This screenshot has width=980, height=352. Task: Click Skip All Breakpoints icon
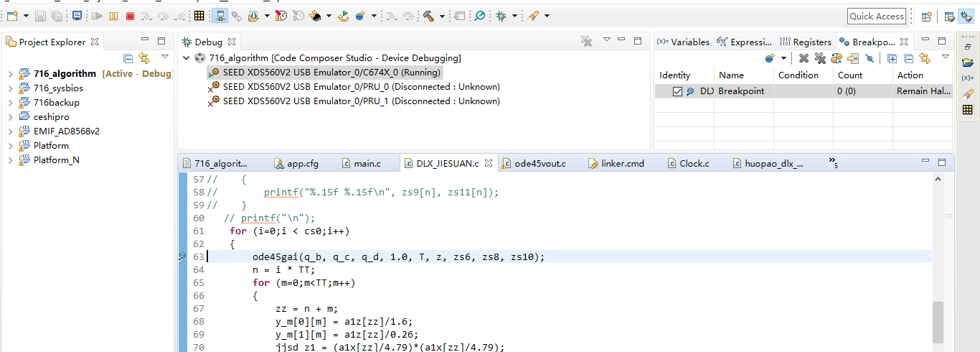point(870,58)
